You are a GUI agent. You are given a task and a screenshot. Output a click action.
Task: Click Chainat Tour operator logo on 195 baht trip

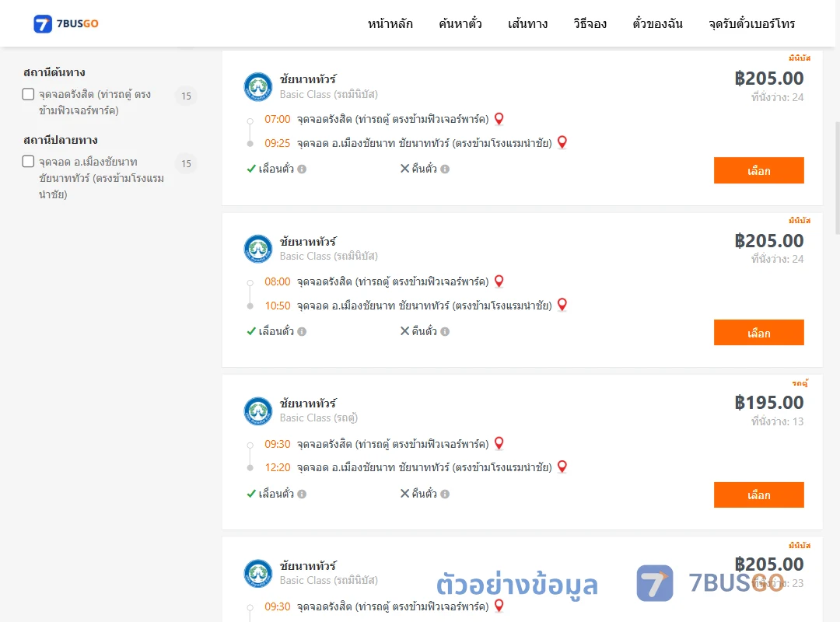click(258, 411)
